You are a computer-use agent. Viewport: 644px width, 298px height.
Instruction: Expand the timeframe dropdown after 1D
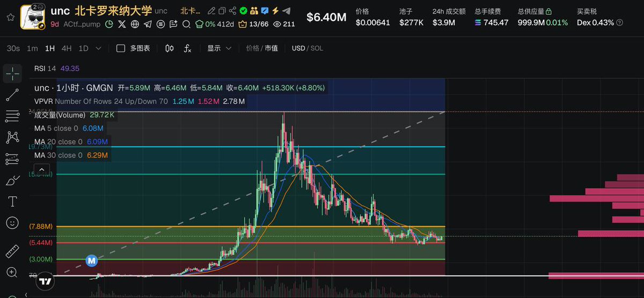tap(98, 48)
